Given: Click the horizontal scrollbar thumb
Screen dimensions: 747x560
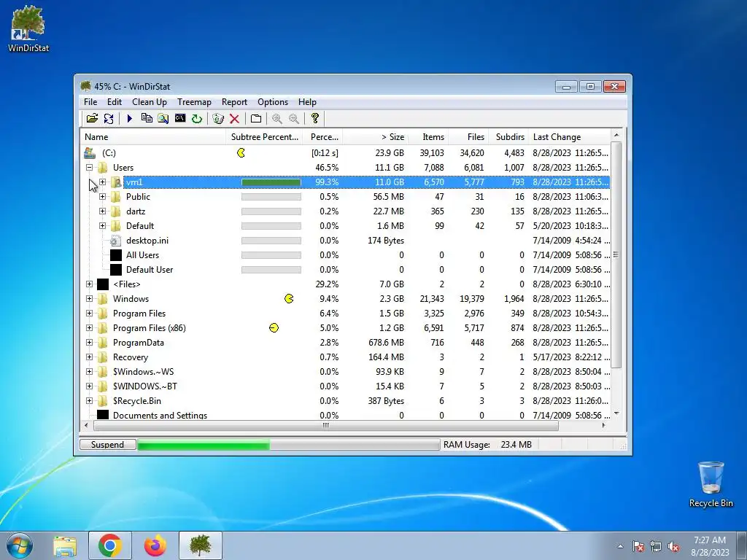Looking at the screenshot, I should pyautogui.click(x=326, y=425).
